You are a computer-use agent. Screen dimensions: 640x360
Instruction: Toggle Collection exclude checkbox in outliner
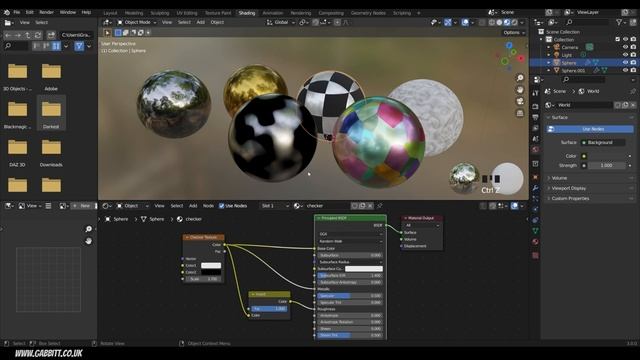618,40
